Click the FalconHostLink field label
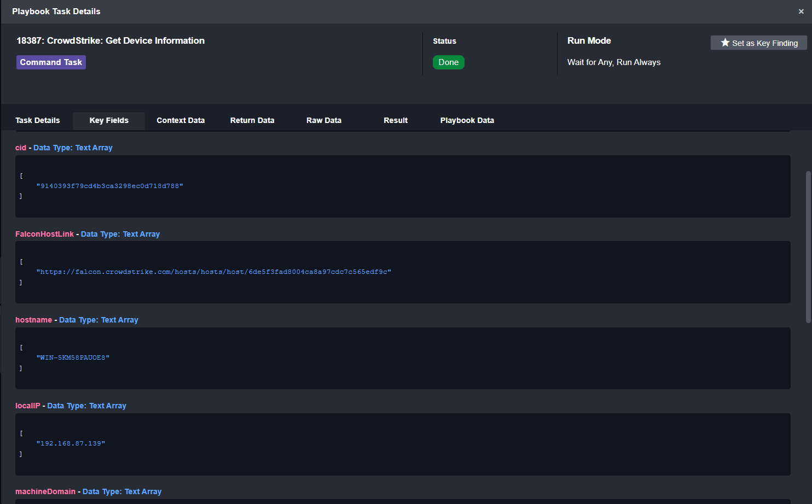812x504 pixels. [x=44, y=234]
